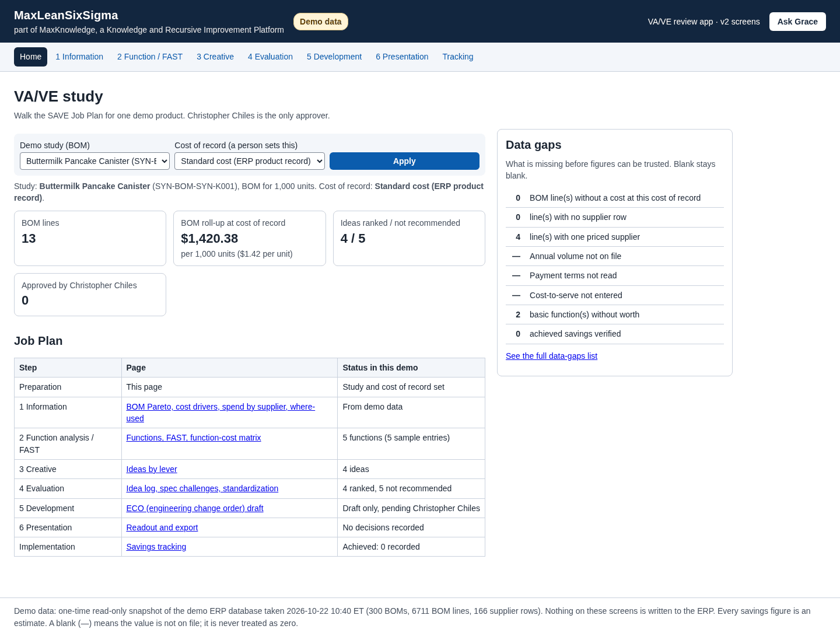Open Idea log, spec challenges link

point(202,488)
